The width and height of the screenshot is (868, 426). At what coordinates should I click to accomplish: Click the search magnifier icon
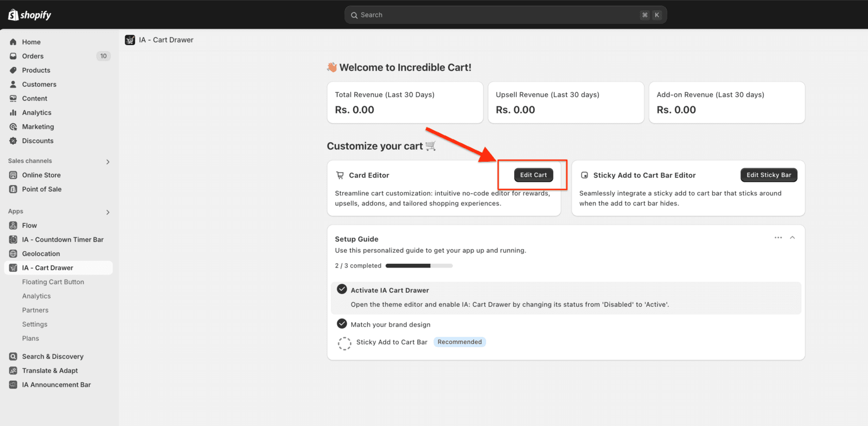[354, 15]
